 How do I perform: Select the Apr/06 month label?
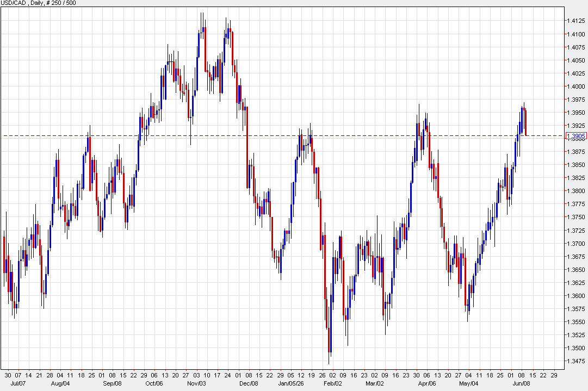pyautogui.click(x=427, y=383)
